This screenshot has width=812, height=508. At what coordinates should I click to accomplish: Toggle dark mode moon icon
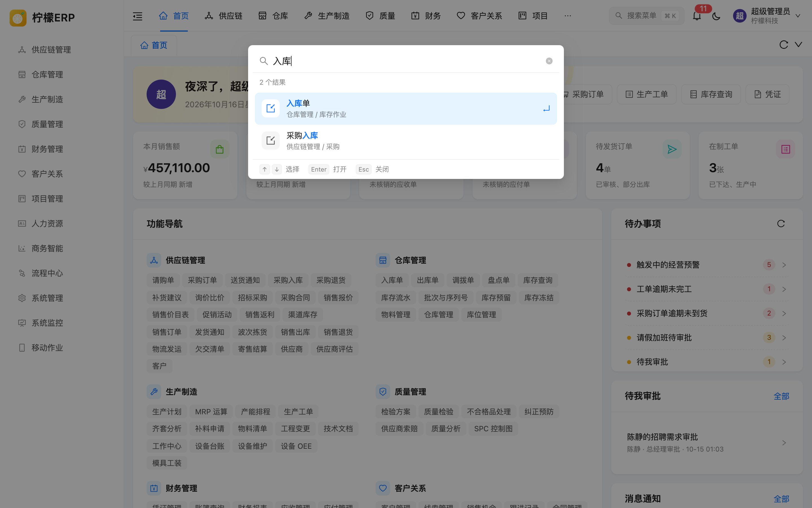pos(716,16)
